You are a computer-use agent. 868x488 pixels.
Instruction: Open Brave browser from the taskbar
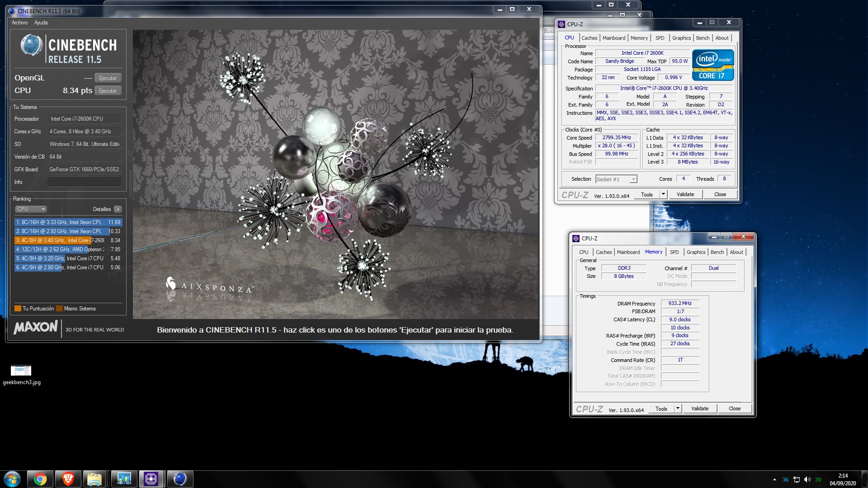click(68, 479)
